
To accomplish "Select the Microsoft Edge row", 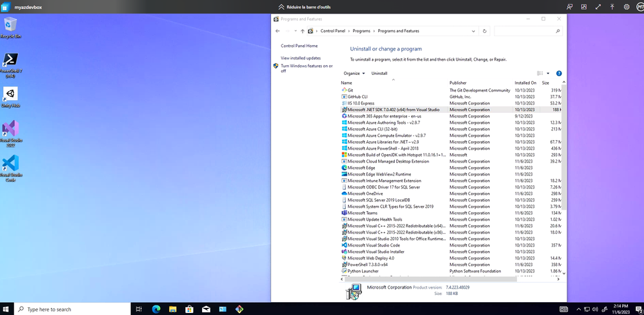I will tap(451, 168).
